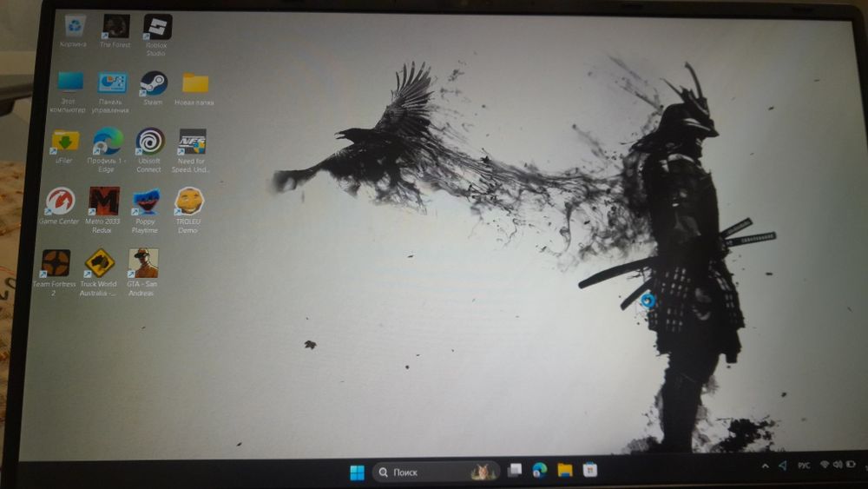Open Wi-Fi network settings in tray

(x=825, y=465)
